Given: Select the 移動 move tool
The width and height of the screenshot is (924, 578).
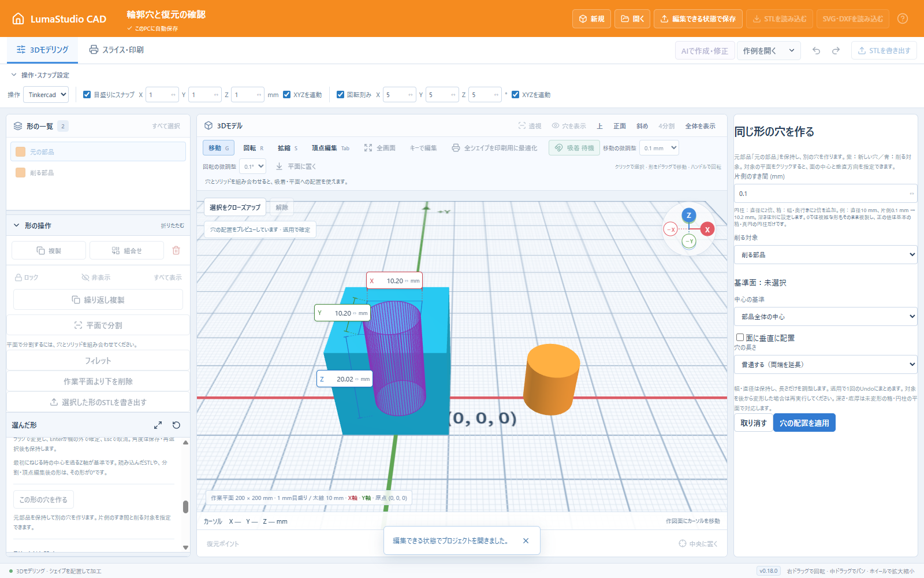Looking at the screenshot, I should click(x=218, y=148).
